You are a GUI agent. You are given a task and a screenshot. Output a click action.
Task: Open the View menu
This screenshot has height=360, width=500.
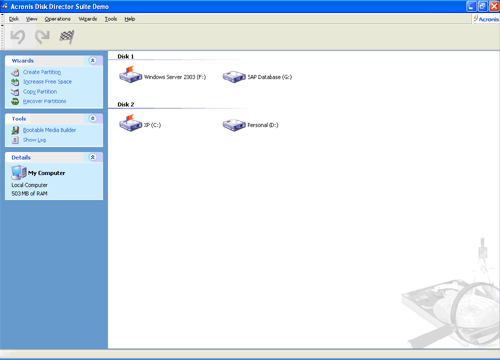[32, 19]
